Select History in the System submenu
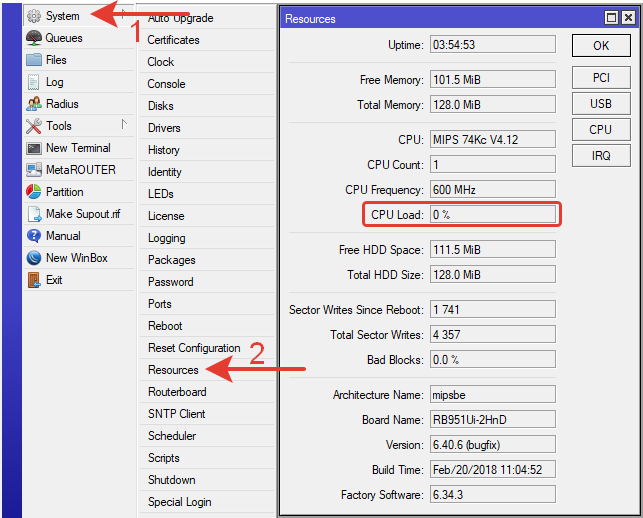This screenshot has width=643, height=518. (x=207, y=150)
